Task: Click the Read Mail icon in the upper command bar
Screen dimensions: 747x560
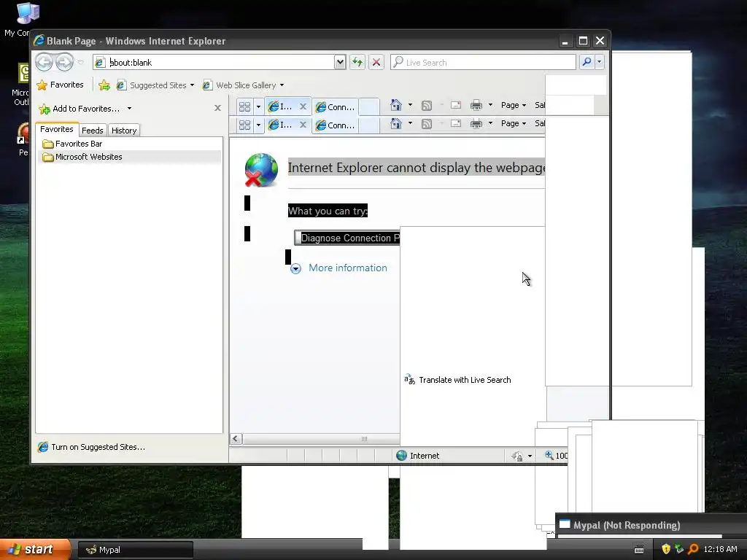Action: pyautogui.click(x=456, y=105)
